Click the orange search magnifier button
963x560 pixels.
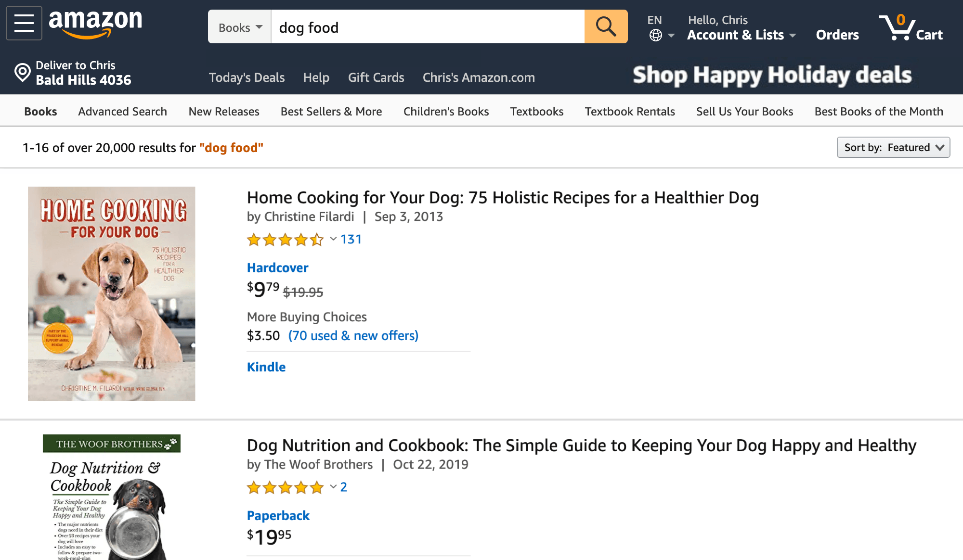click(x=606, y=26)
